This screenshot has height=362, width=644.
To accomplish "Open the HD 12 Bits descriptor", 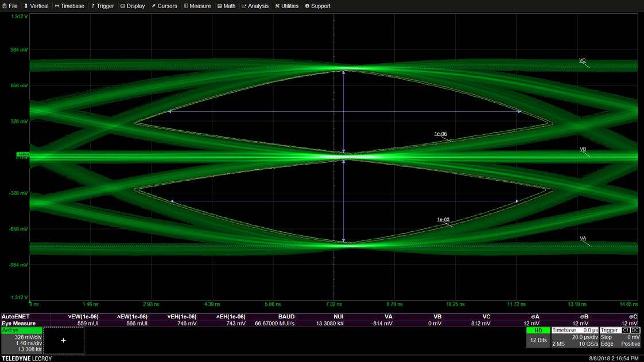I will click(537, 337).
